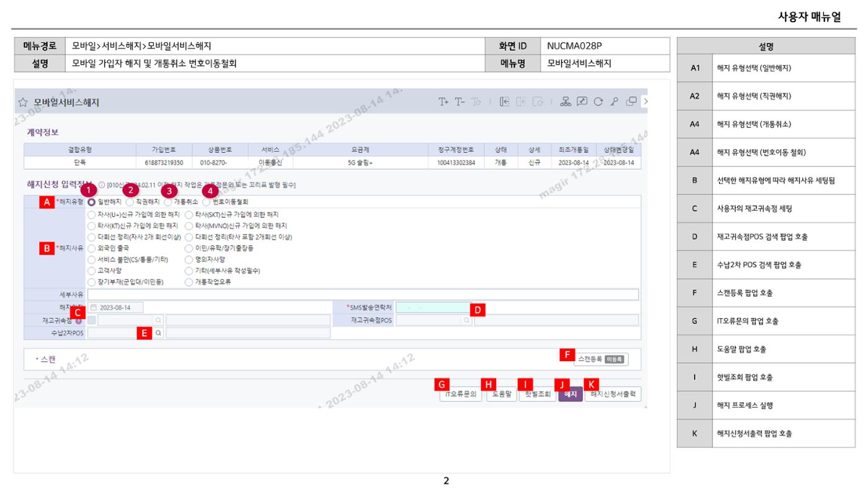
Task: Choose reason 명의자사망
Action: 189,259
